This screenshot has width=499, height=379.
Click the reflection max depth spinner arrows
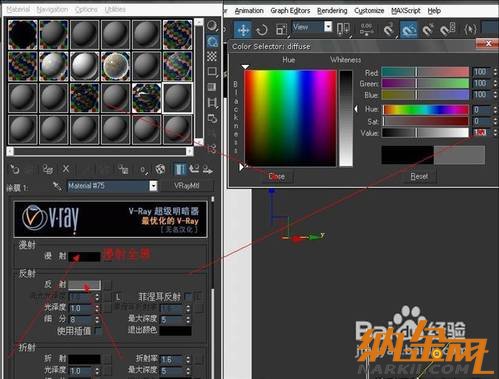(x=188, y=320)
